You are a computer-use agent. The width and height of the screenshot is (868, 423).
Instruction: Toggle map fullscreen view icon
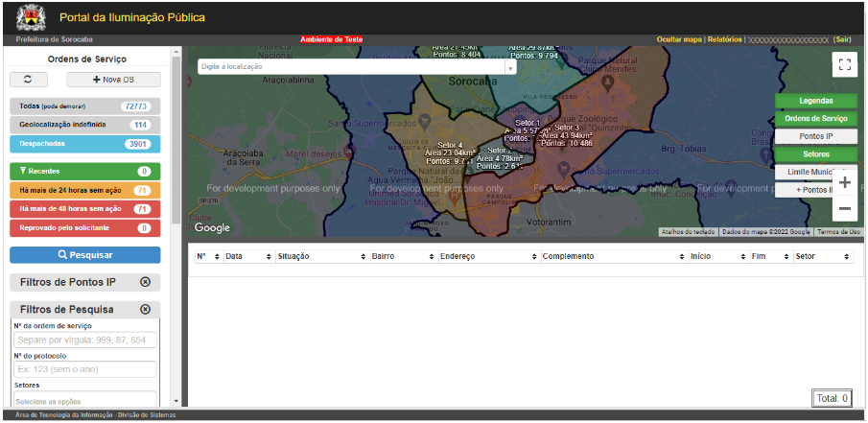pos(844,64)
